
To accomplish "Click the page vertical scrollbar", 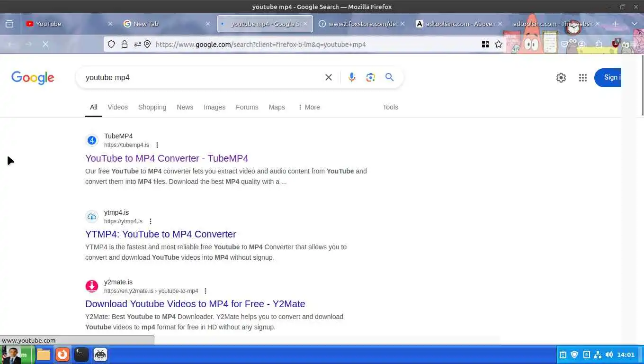I will tap(642, 84).
